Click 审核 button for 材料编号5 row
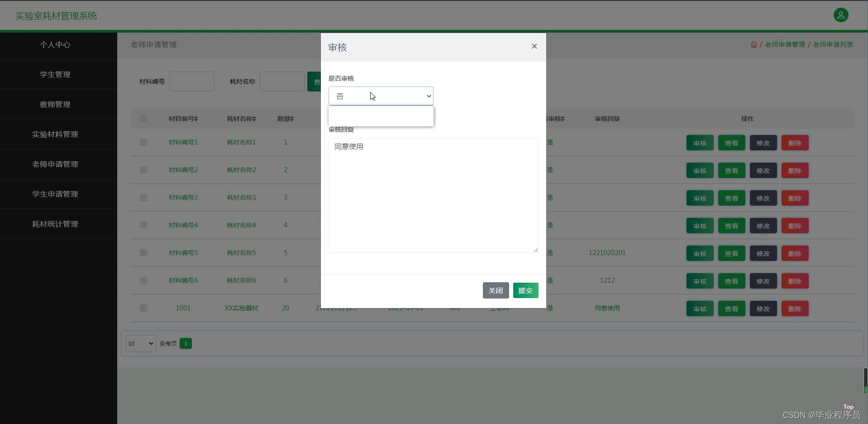The width and height of the screenshot is (868, 424). 700,253
